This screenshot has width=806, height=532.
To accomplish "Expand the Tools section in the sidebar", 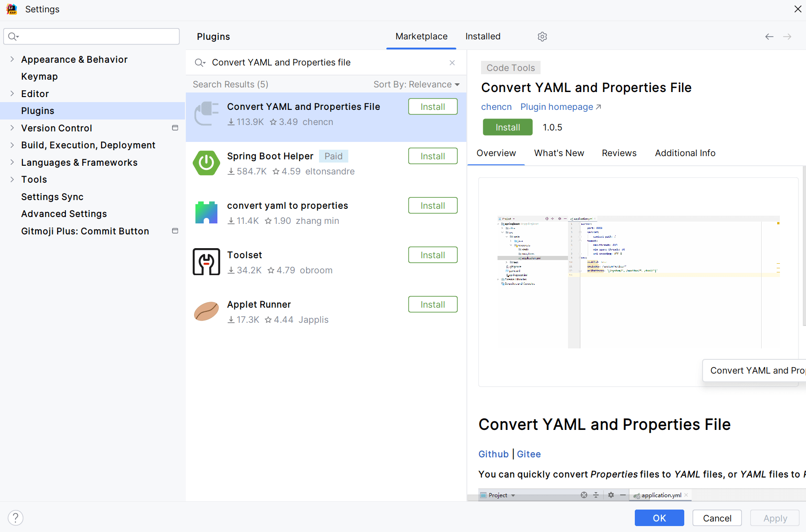I will 12,179.
